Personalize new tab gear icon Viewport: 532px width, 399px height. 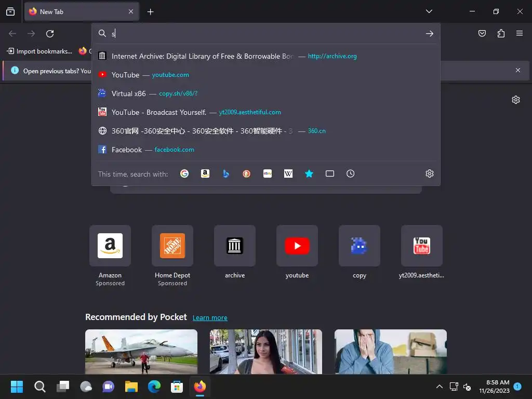(516, 100)
